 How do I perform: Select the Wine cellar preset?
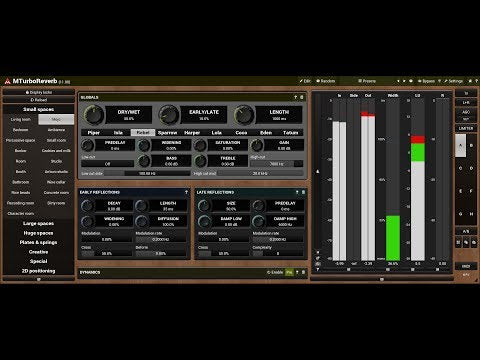[56, 182]
